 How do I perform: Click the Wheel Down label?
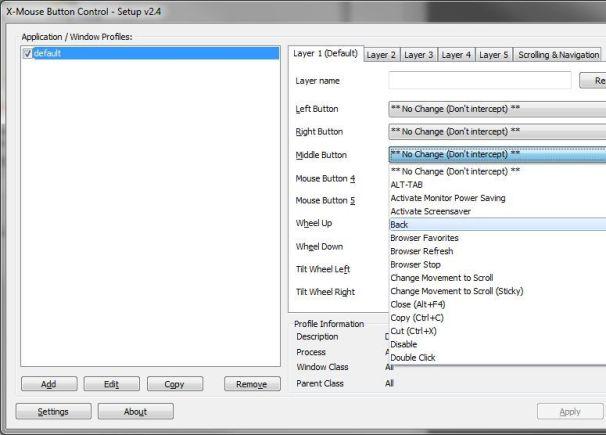click(x=319, y=246)
